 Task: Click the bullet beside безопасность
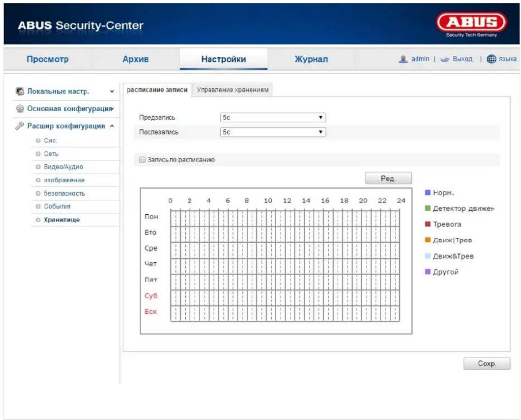pyautogui.click(x=38, y=193)
